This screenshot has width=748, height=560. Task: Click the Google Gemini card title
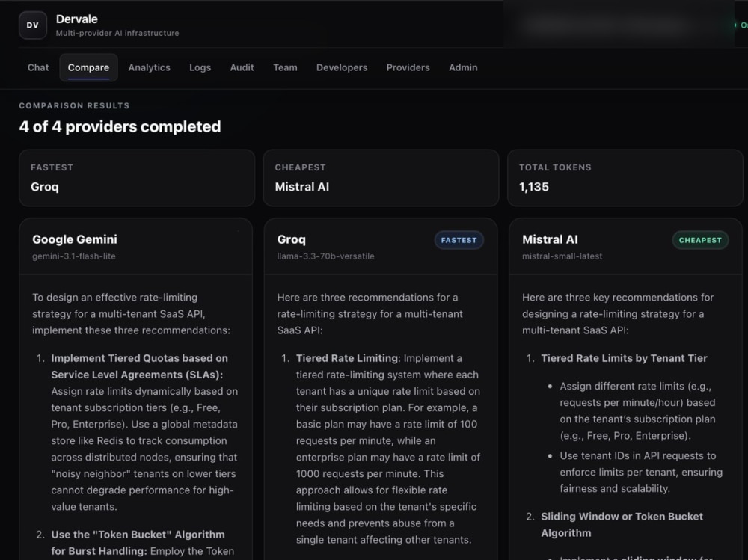coord(74,239)
